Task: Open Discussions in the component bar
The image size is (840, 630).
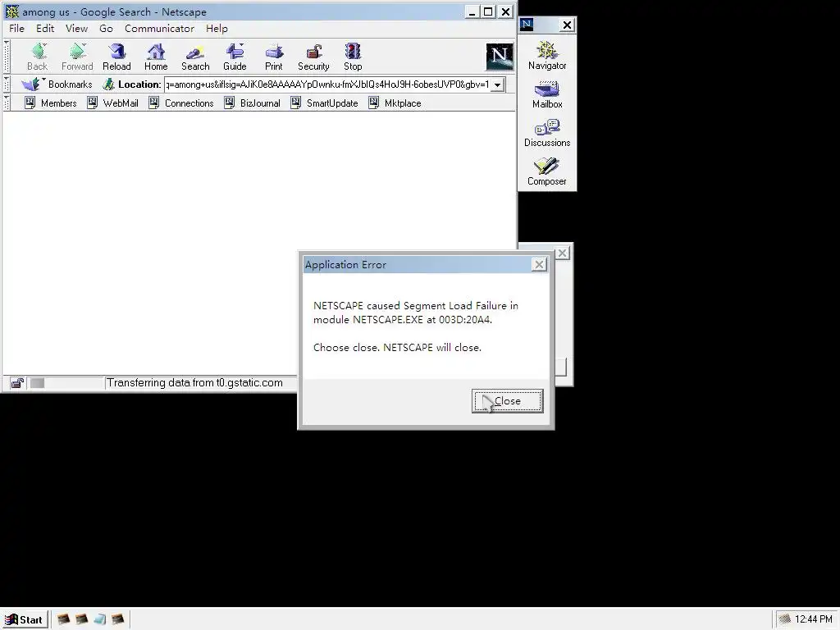Action: pos(547,133)
